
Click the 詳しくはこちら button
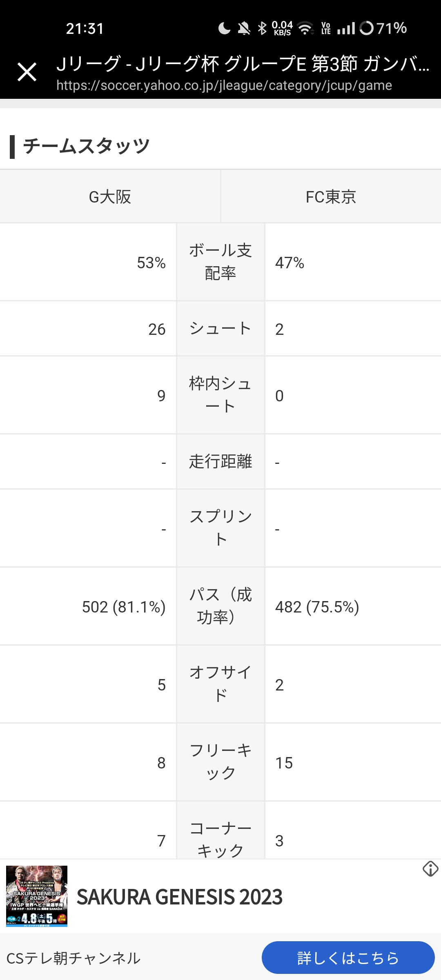pos(348,958)
